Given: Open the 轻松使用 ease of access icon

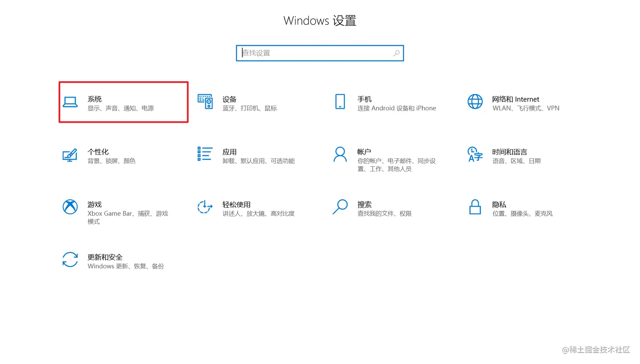Looking at the screenshot, I should 205,207.
